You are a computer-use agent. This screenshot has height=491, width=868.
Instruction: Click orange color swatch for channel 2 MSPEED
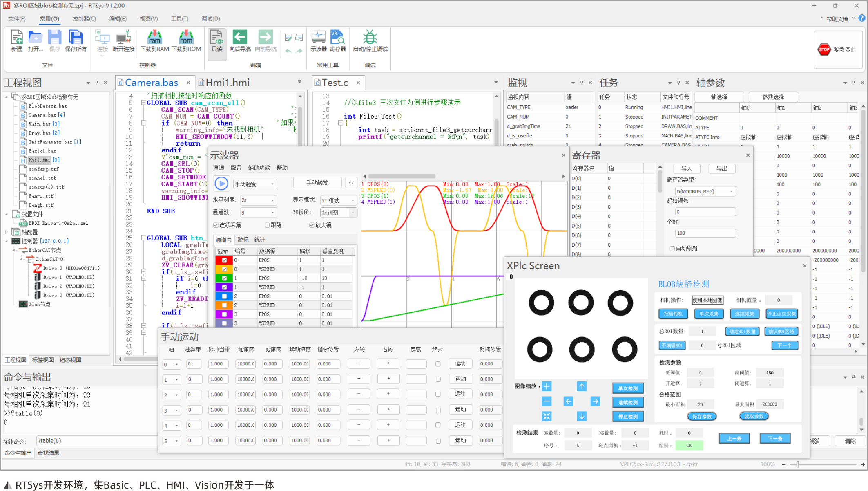(x=224, y=305)
